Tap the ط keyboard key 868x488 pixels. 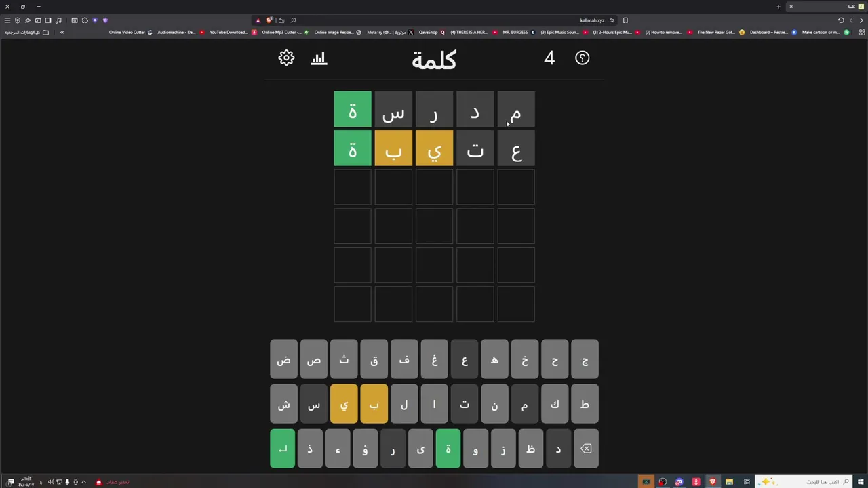tap(585, 405)
